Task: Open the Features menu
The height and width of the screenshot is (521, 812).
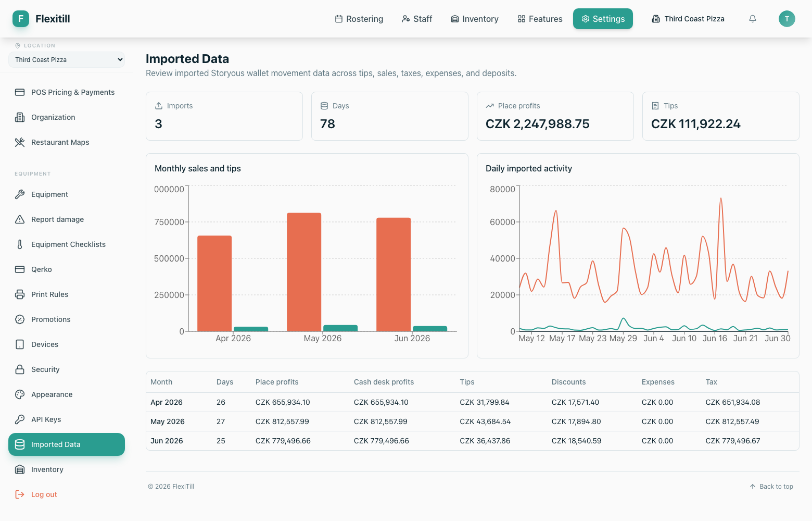Action: [x=540, y=19]
